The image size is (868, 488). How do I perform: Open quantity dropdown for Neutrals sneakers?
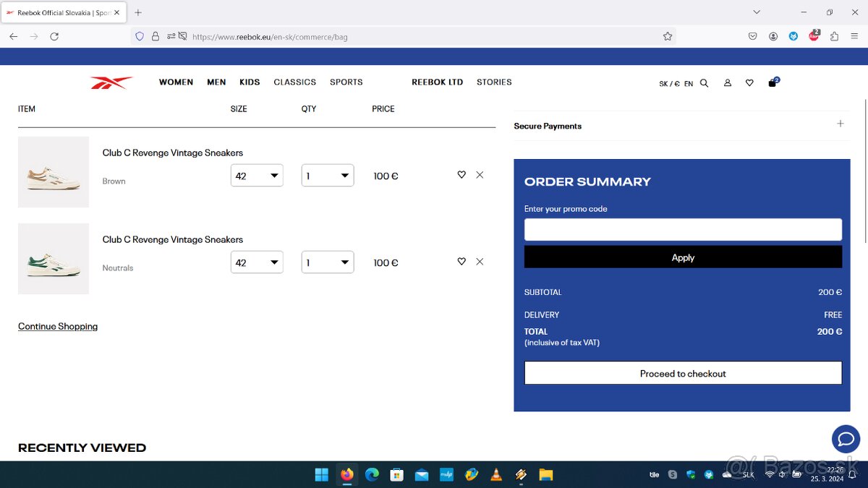point(328,262)
